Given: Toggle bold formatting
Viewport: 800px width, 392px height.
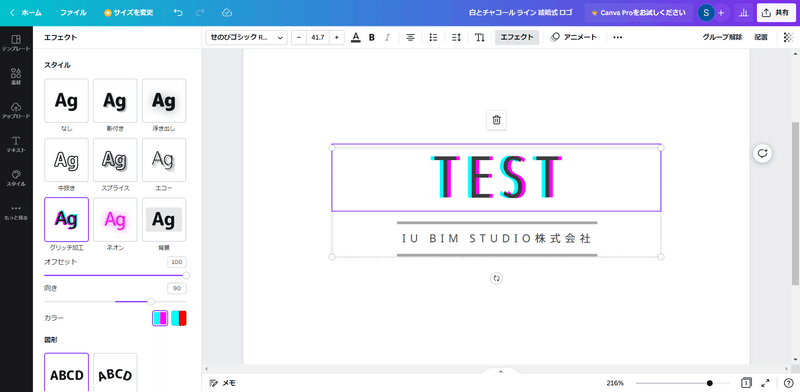Looking at the screenshot, I should (371, 37).
